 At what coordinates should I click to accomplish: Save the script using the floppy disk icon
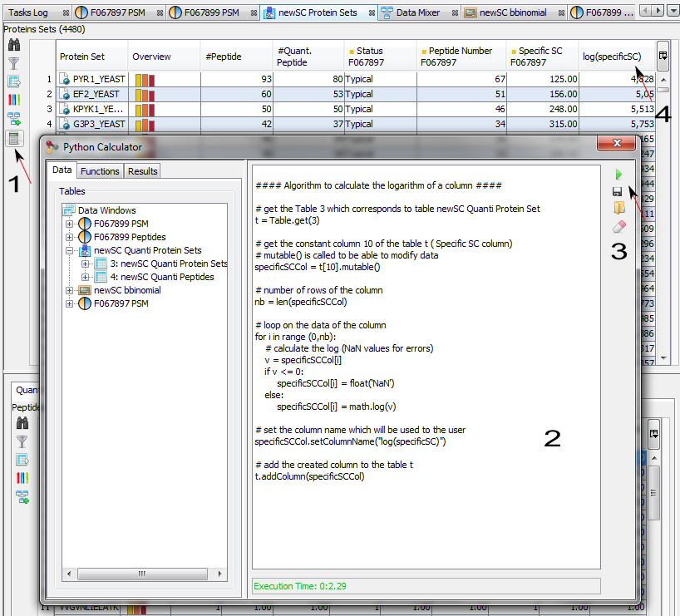(618, 192)
